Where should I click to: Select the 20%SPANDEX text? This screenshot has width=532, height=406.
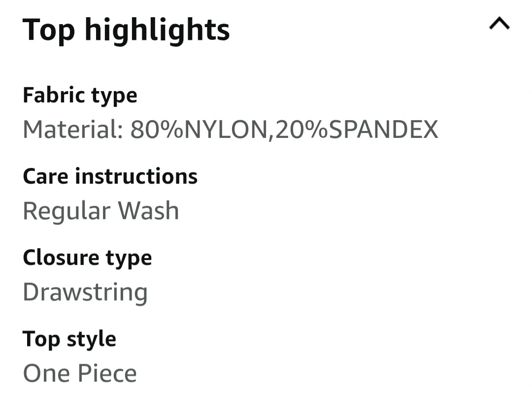(357, 129)
